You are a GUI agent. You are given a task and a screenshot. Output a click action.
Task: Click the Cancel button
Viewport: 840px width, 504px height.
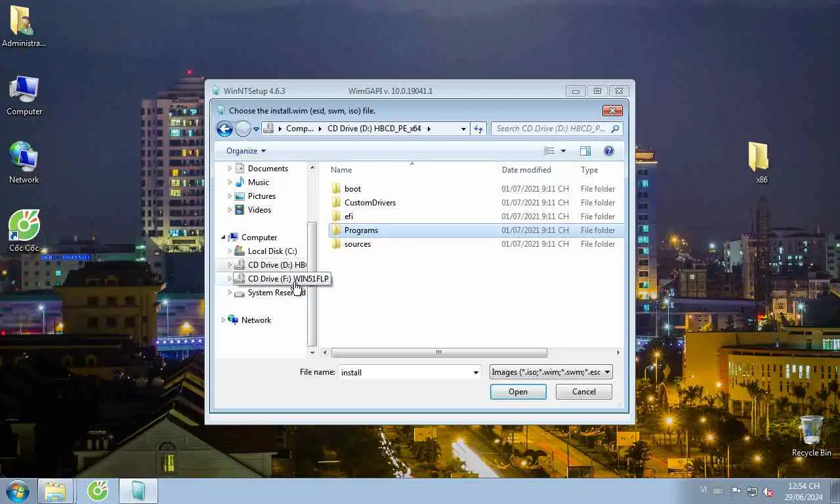(x=583, y=392)
